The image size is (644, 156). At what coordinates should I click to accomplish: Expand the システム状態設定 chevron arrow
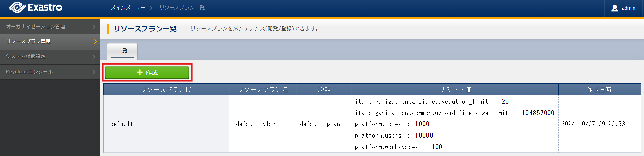(x=94, y=57)
